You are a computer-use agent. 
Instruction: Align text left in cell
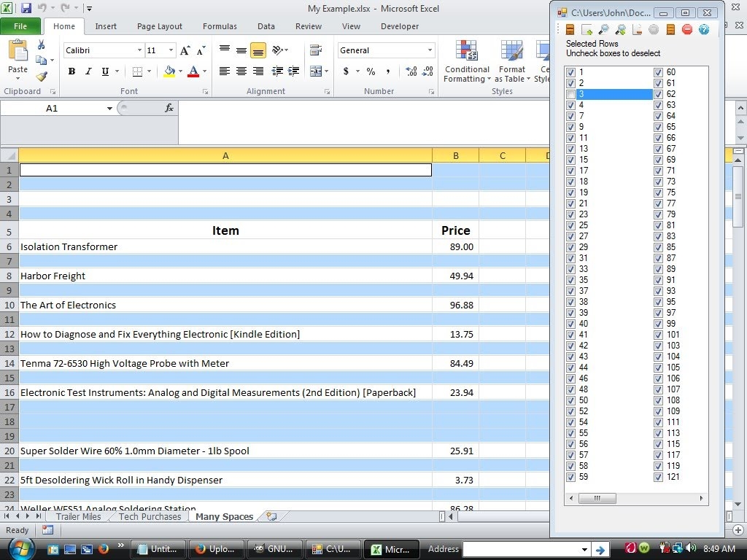(225, 71)
